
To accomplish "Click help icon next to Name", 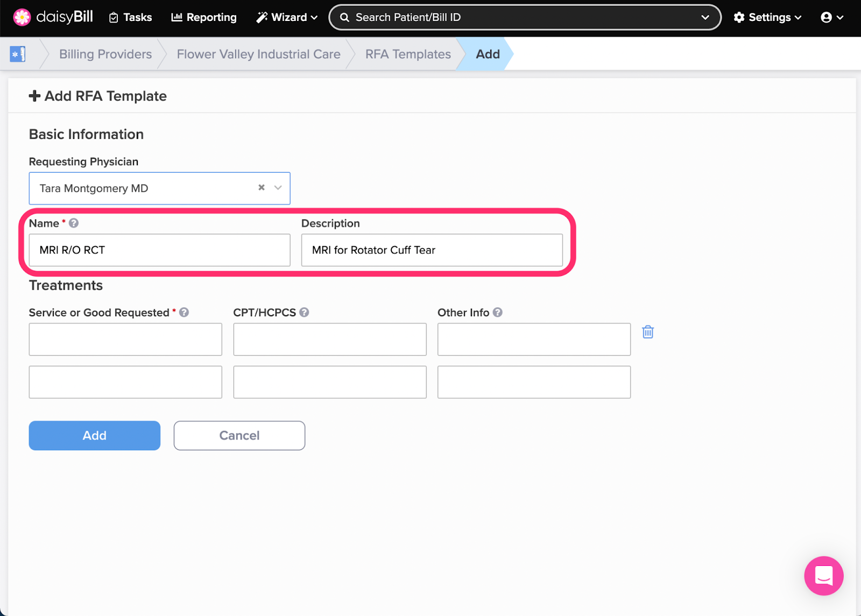I will click(74, 223).
